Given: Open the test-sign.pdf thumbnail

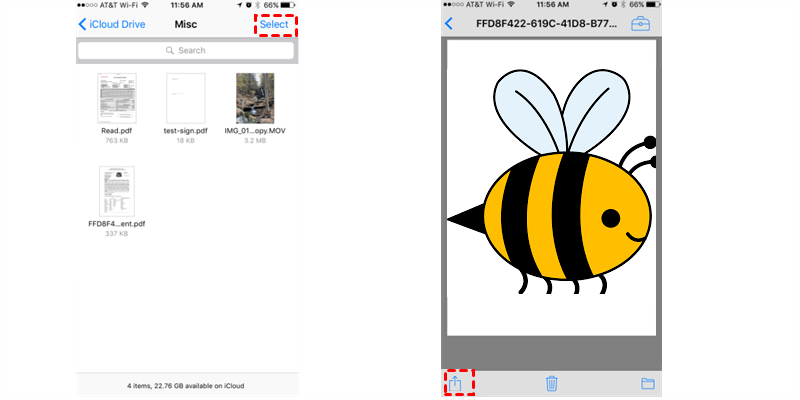Looking at the screenshot, I should [186, 98].
